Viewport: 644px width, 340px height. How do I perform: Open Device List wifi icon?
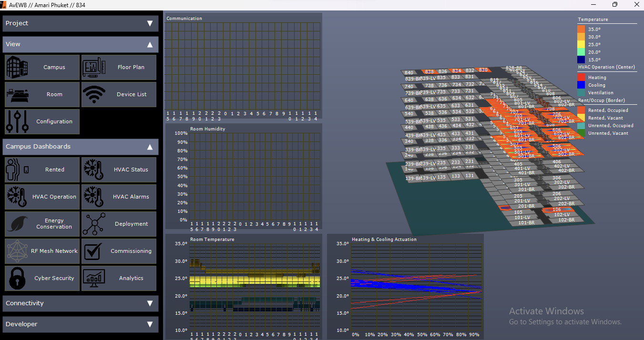click(94, 94)
